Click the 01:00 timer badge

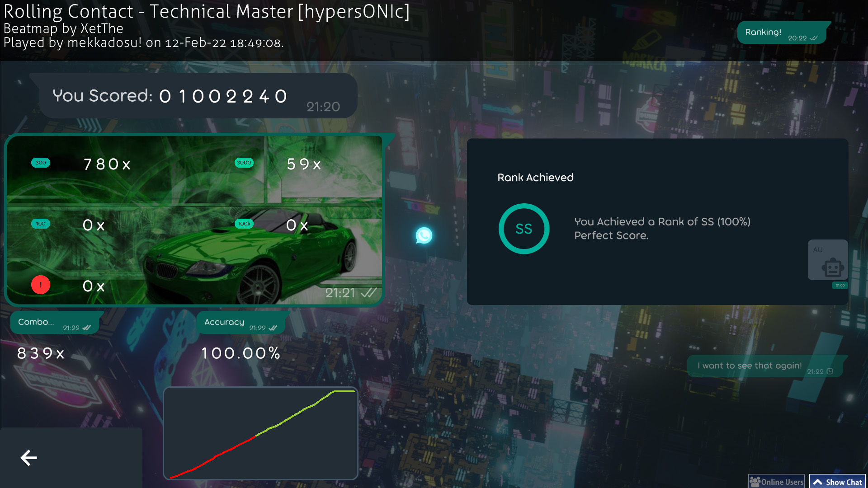tap(840, 285)
